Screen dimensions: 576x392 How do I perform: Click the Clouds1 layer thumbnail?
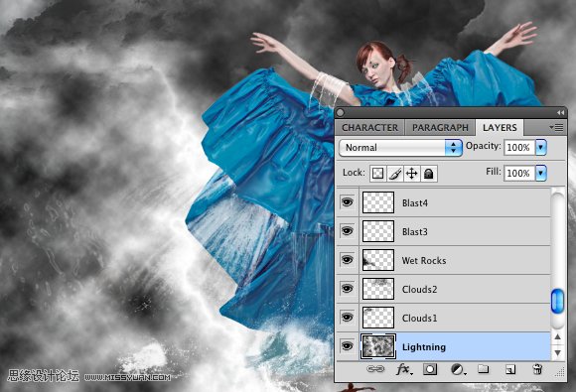click(x=378, y=318)
